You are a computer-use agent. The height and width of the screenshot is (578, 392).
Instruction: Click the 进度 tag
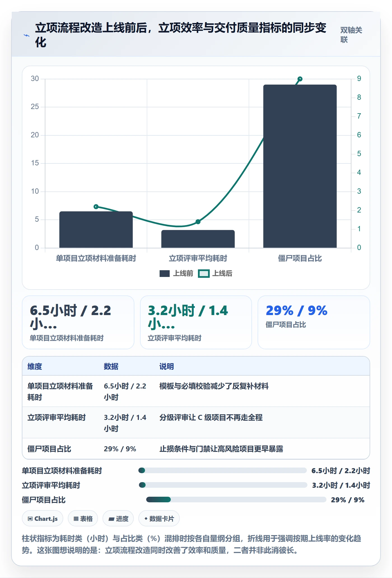118,519
